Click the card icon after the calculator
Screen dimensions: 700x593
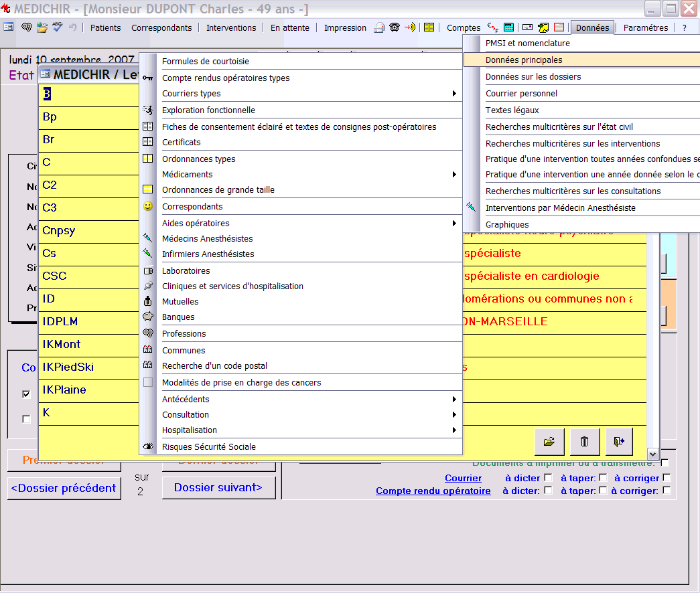pos(527,27)
